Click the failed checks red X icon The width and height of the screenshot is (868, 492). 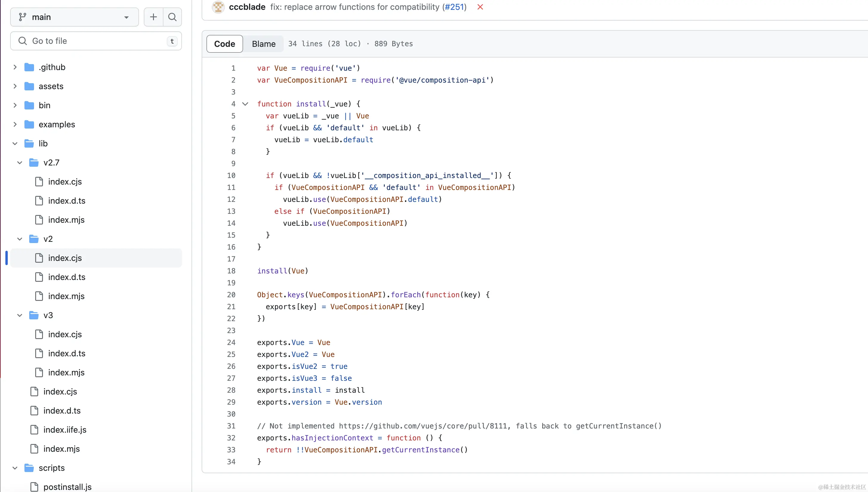pos(480,7)
